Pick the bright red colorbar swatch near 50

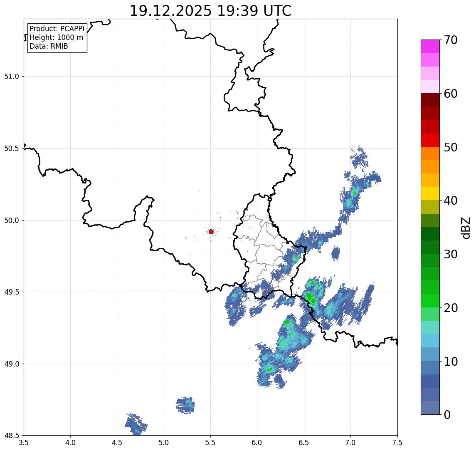(430, 140)
